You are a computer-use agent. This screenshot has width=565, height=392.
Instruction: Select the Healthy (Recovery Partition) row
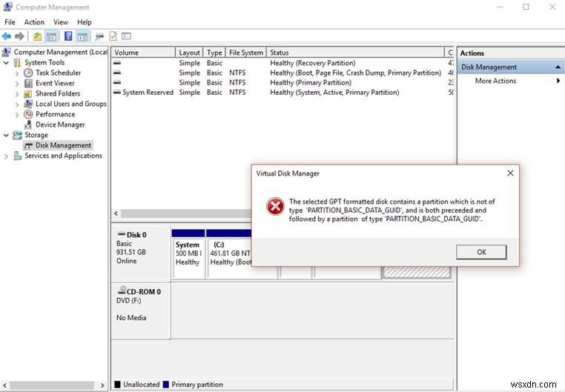282,63
